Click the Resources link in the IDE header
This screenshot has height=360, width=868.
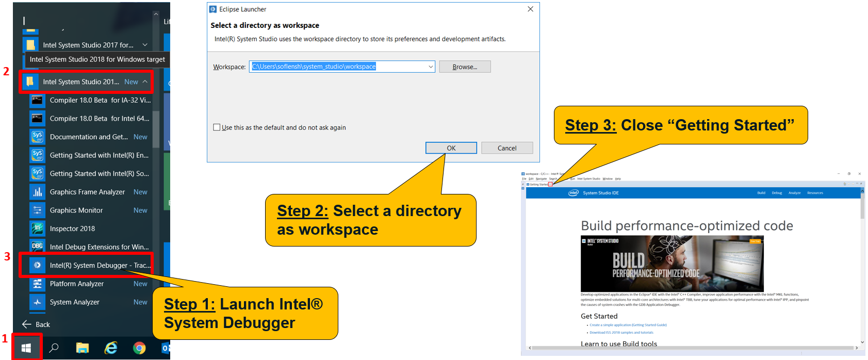(x=815, y=193)
